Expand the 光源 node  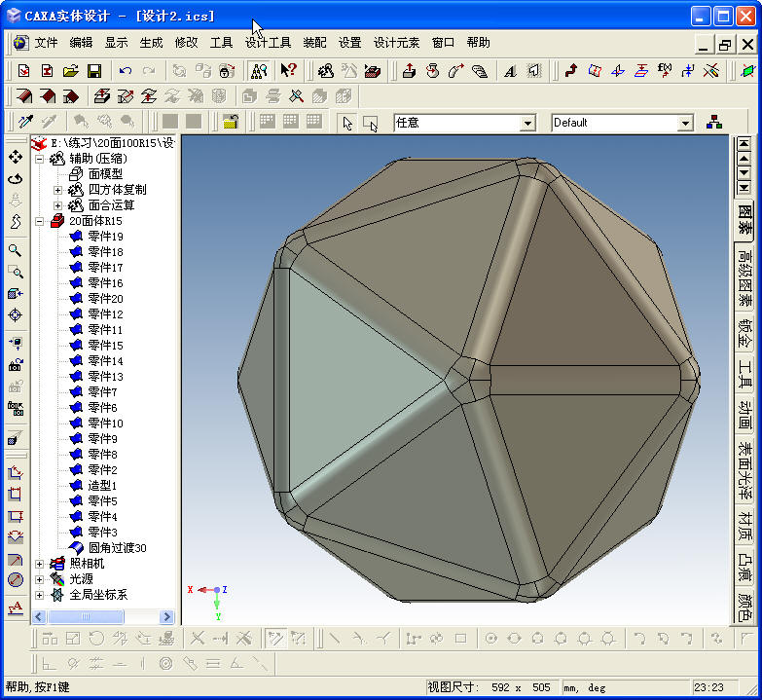[x=40, y=579]
